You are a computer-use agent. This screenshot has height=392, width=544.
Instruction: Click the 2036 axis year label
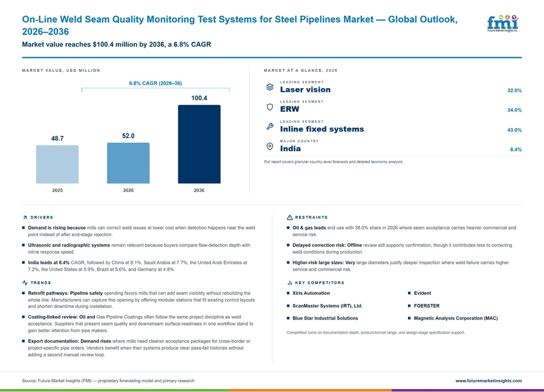[x=199, y=190]
